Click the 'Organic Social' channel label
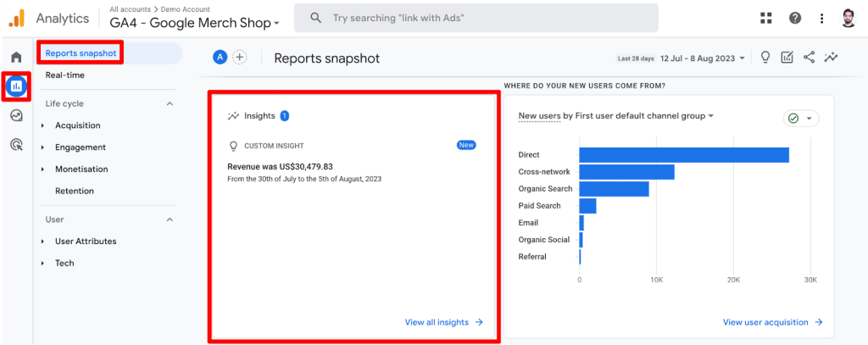Viewport: 868px width, 345px height. [543, 240]
